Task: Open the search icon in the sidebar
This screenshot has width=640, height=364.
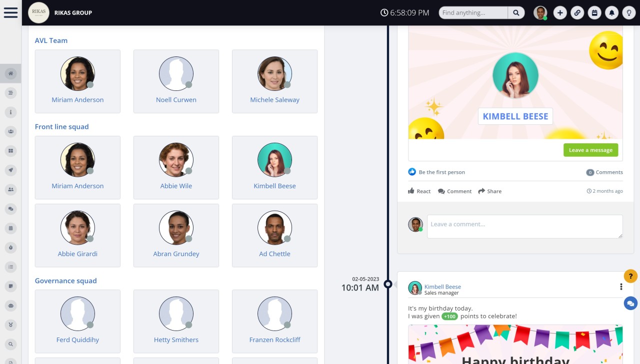Action: click(10, 344)
